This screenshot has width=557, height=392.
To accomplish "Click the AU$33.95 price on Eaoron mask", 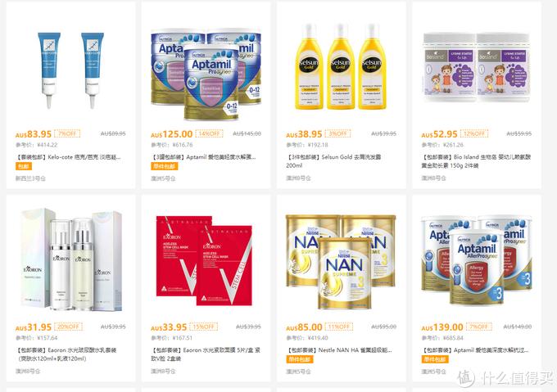I will pos(169,327).
